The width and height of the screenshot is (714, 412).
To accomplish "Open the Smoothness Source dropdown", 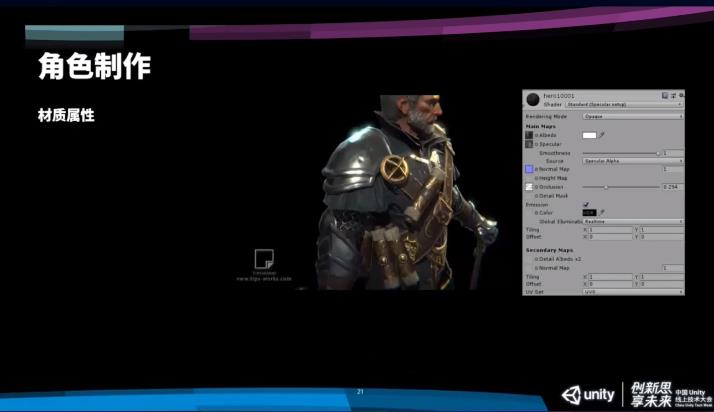I will [x=633, y=161].
